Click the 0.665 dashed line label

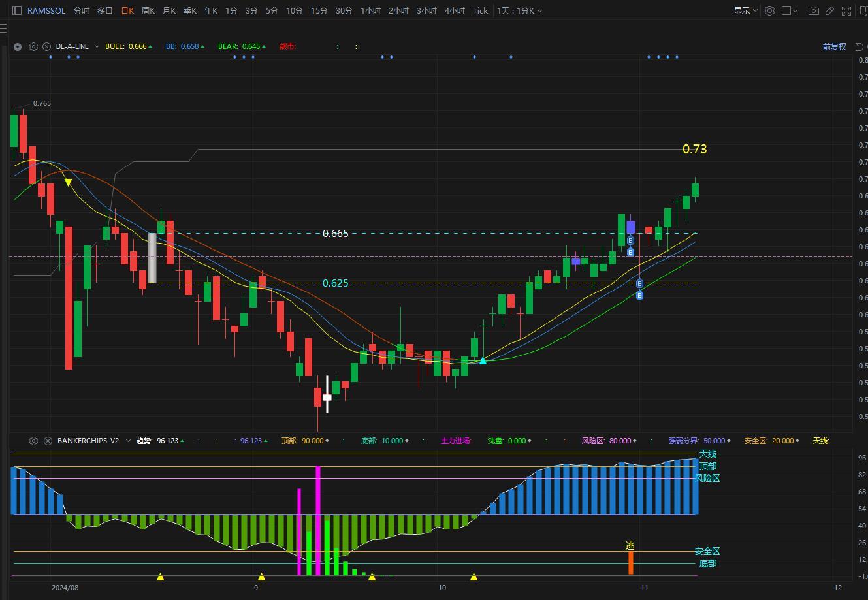click(x=335, y=233)
